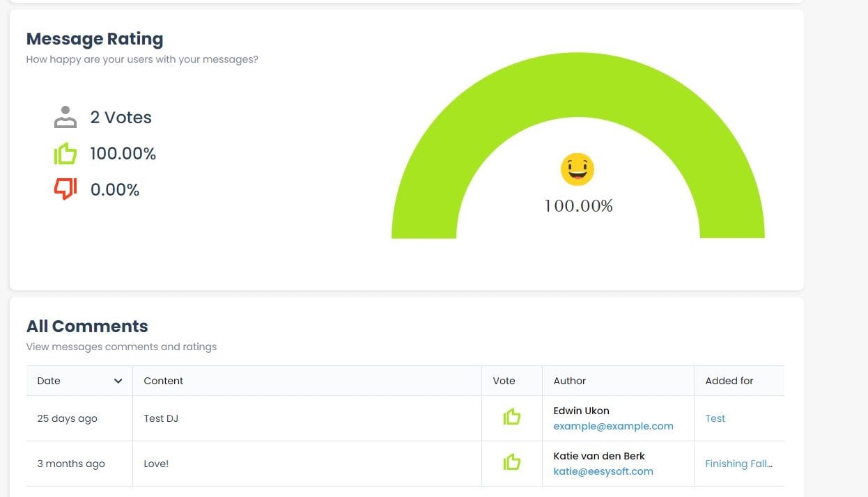Select the Content column header
Viewport: 868px width, 497px height.
tap(164, 381)
